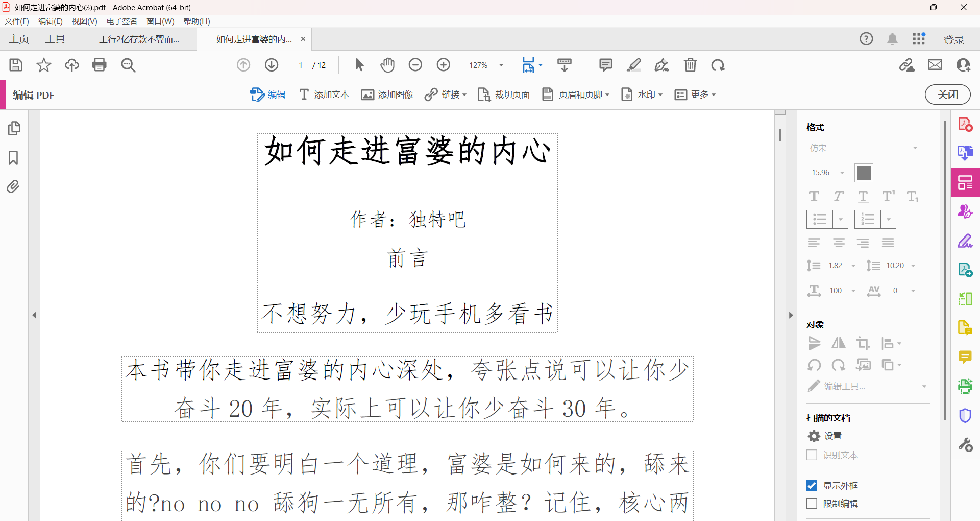Upload file to cloud storage icon
The width and height of the screenshot is (980, 521).
(x=72, y=65)
